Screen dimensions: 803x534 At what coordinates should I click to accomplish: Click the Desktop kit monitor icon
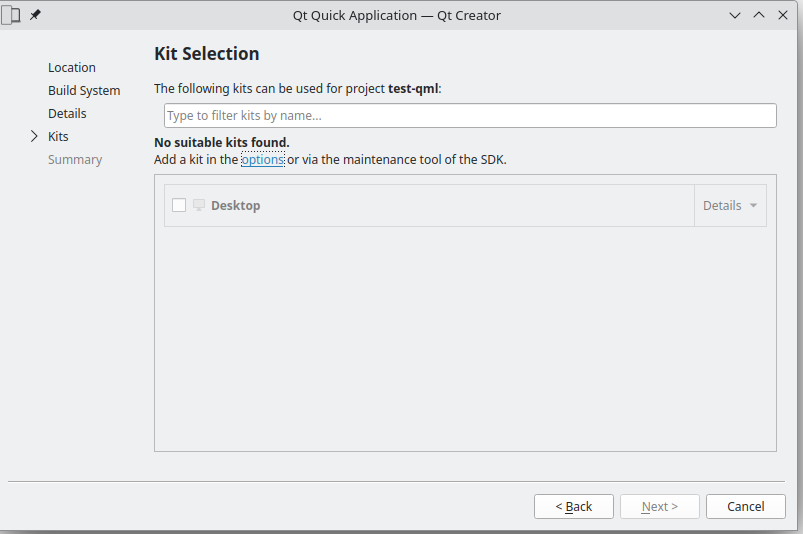point(199,205)
